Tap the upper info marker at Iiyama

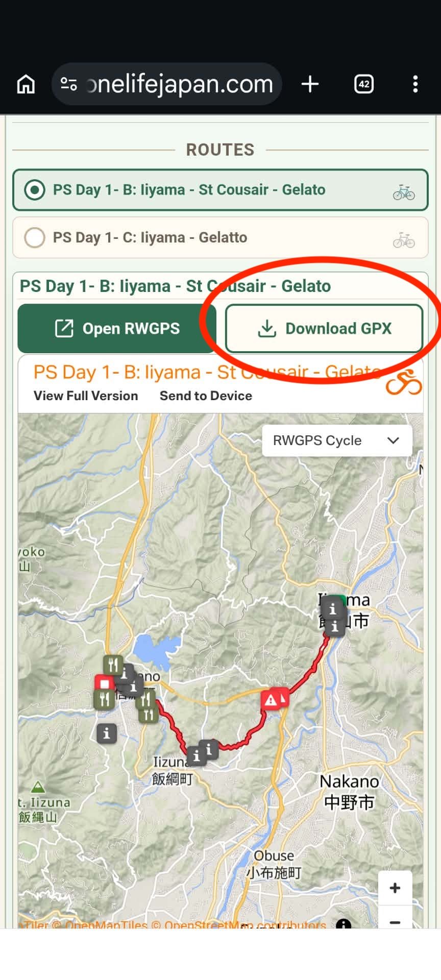[x=333, y=608]
